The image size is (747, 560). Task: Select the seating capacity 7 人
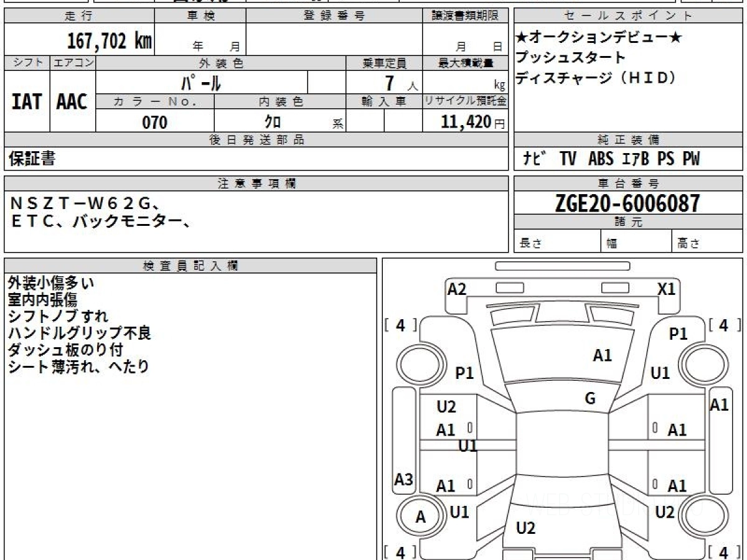tap(402, 83)
